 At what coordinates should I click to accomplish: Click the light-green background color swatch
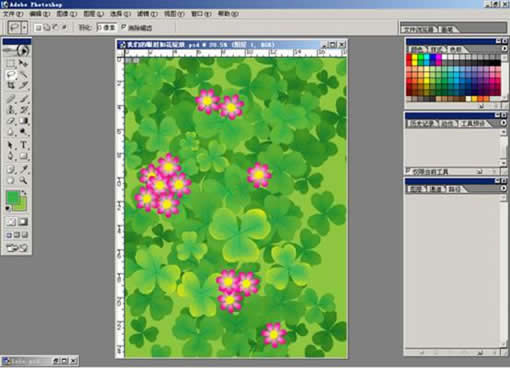point(22,206)
